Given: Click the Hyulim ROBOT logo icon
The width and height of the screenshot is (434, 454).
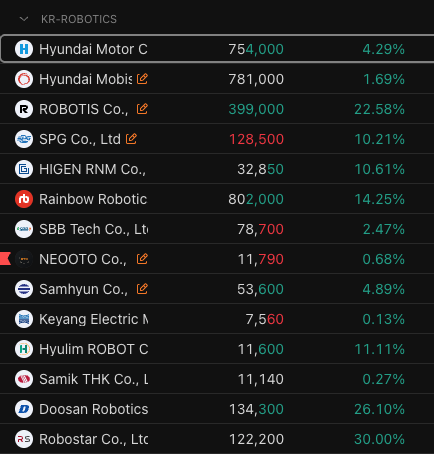Looking at the screenshot, I should 24,349.
